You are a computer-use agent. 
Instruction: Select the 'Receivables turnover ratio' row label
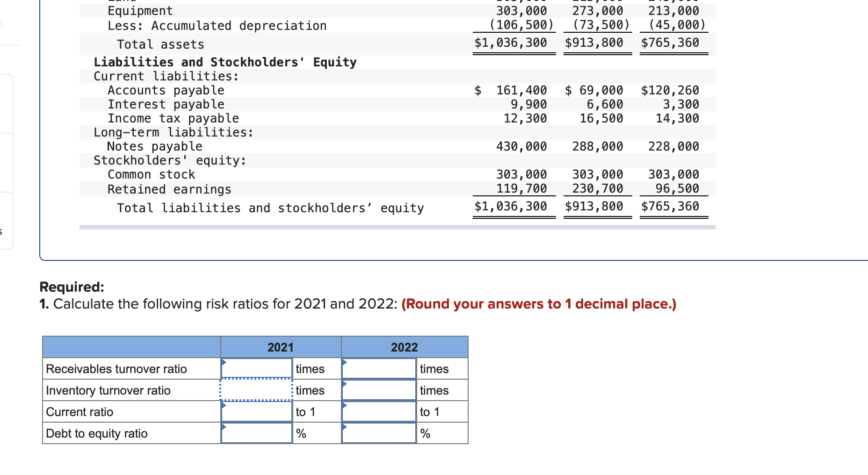click(116, 369)
